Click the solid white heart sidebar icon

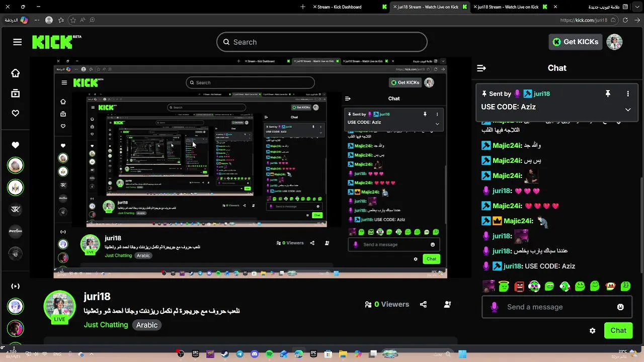click(16, 145)
